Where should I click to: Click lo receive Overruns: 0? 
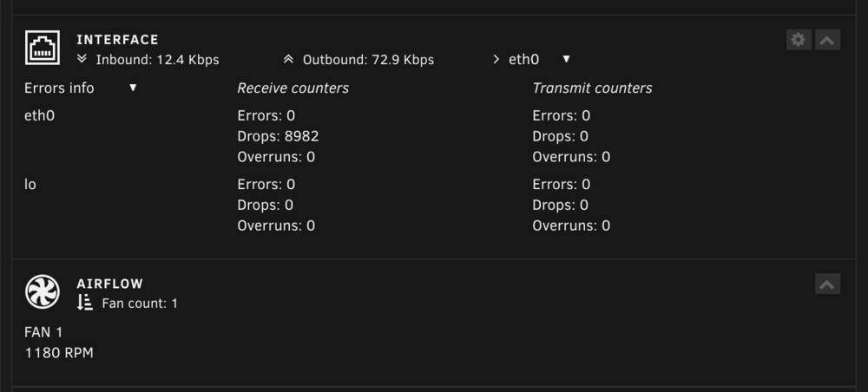[x=276, y=225]
